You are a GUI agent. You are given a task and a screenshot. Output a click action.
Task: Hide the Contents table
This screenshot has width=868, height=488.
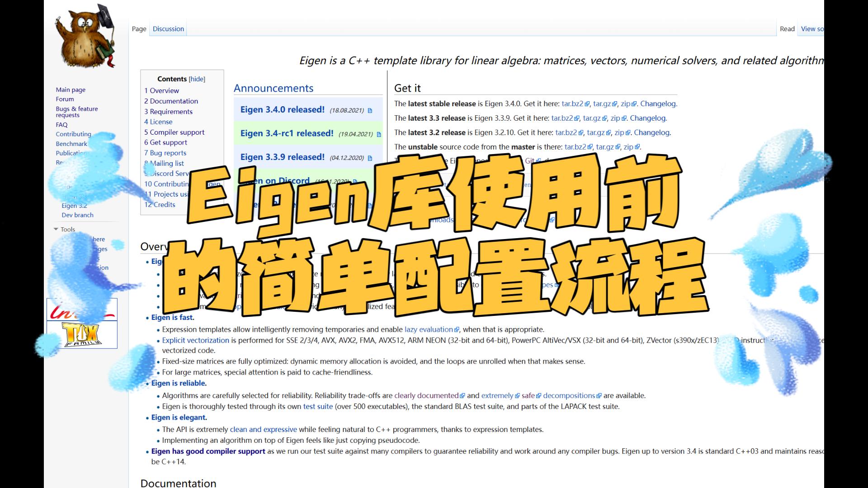tap(197, 79)
